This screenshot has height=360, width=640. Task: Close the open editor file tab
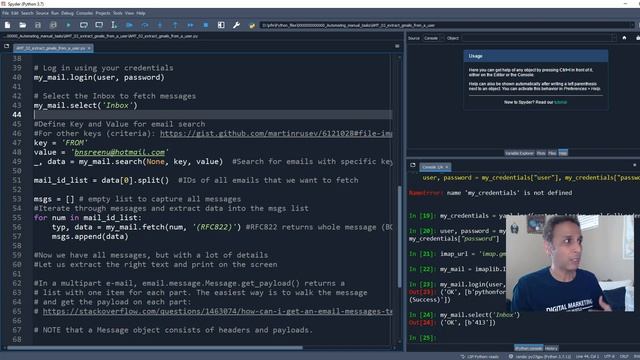(x=89, y=48)
